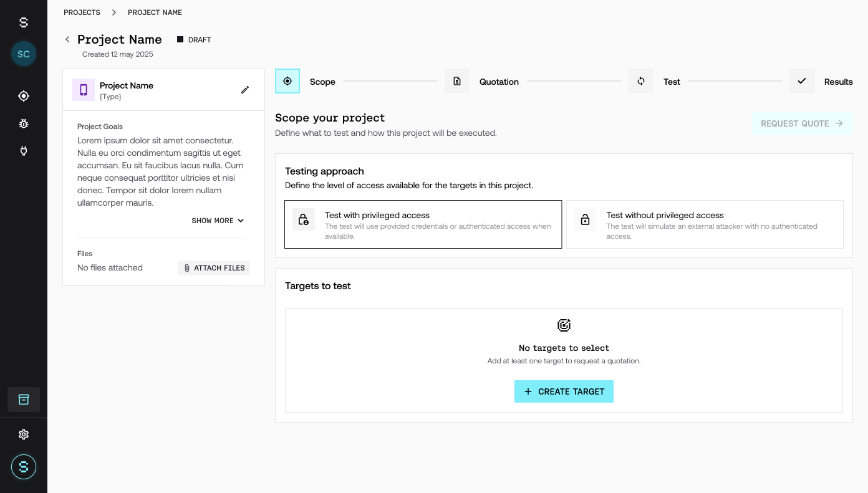Click the top sidebar logo icon
Image resolution: width=868 pixels, height=493 pixels.
click(x=24, y=22)
